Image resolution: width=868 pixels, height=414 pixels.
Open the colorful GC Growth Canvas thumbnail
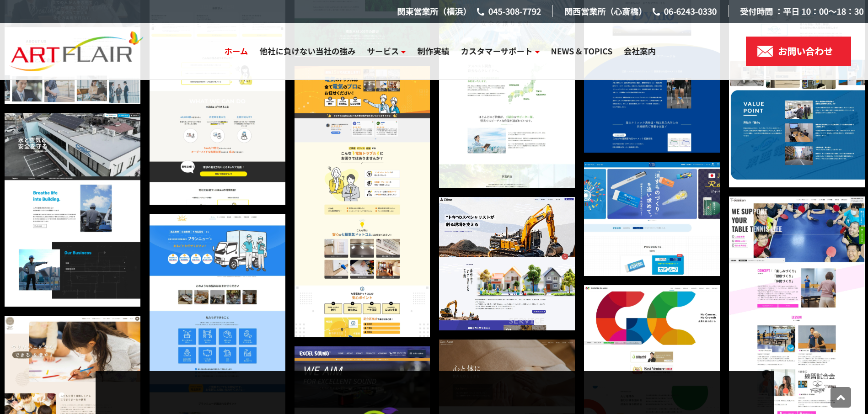click(652, 327)
